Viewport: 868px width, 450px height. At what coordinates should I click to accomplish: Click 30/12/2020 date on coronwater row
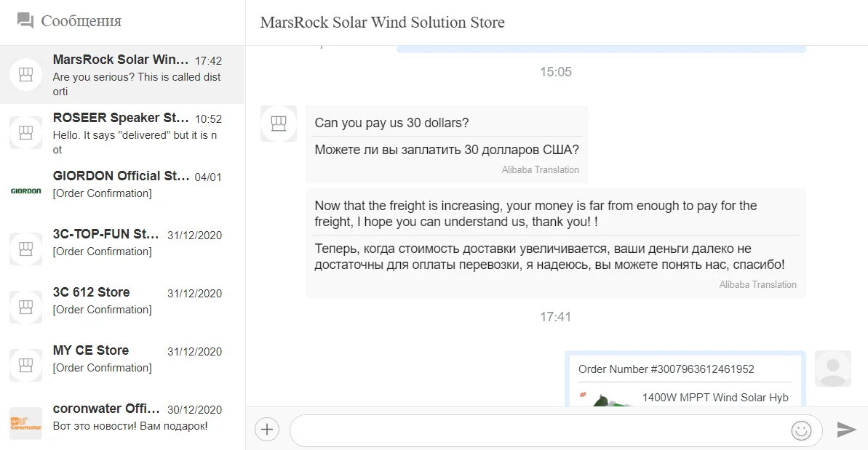195,409
